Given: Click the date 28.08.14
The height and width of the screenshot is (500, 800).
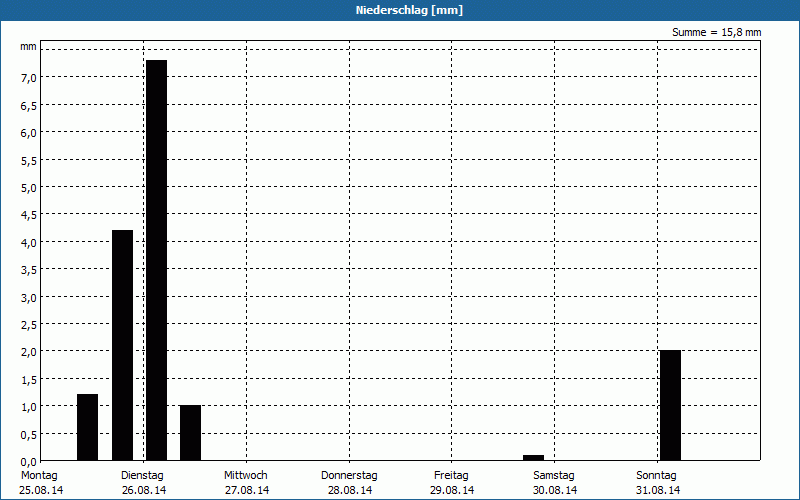Looking at the screenshot, I should tap(350, 490).
